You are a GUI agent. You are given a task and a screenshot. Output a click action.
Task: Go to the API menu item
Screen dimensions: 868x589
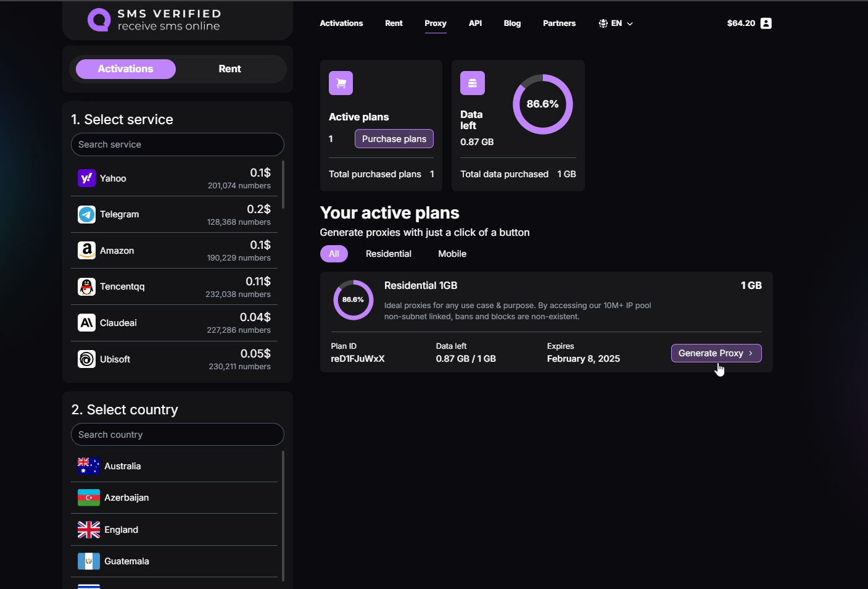click(x=475, y=23)
